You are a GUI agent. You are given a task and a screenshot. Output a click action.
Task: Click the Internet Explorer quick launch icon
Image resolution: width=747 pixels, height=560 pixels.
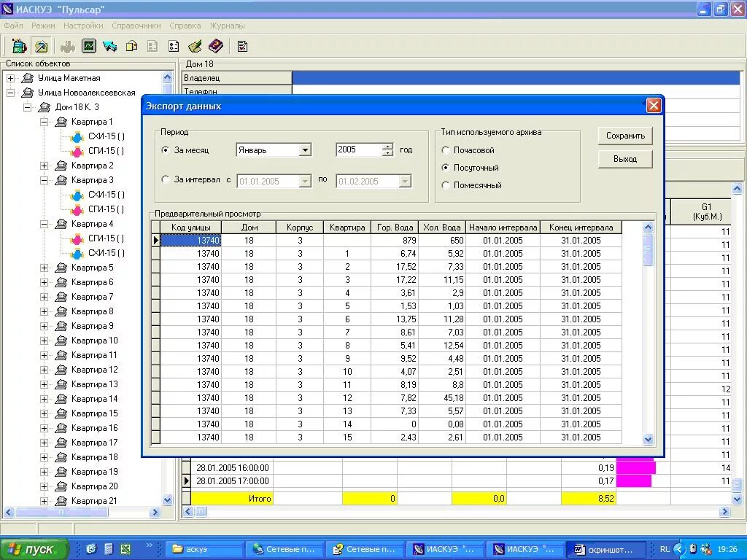pyautogui.click(x=91, y=549)
